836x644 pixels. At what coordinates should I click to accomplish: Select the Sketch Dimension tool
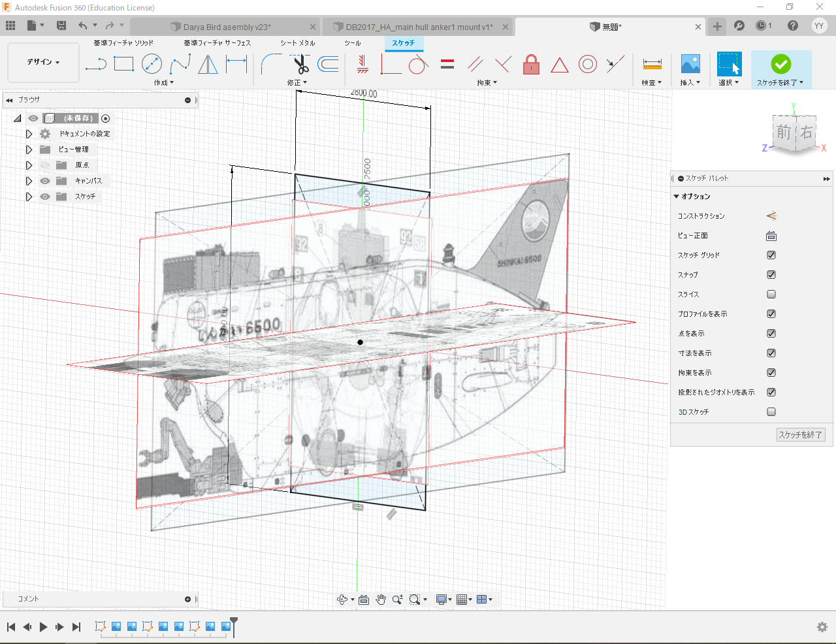point(236,64)
